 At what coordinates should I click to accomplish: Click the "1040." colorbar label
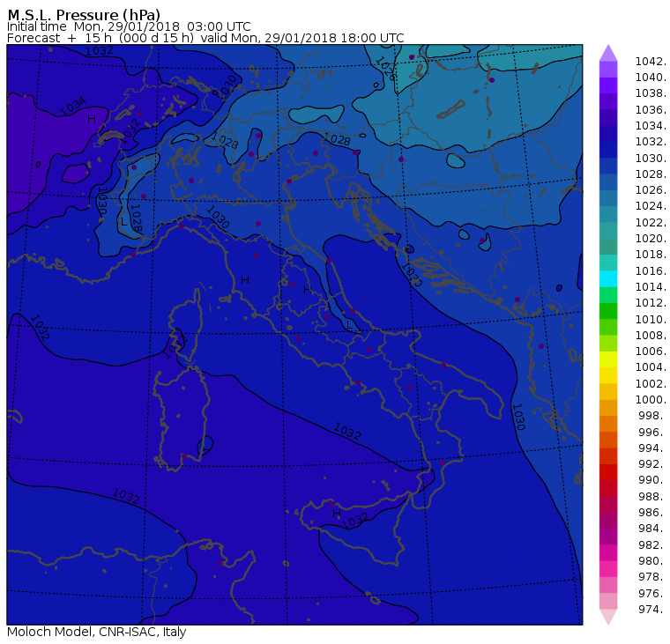tap(651, 78)
